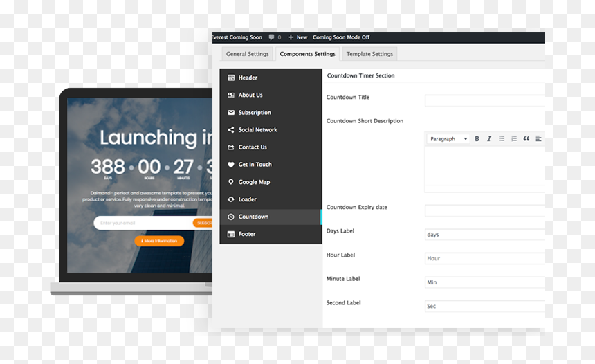Viewport: 595px width, 364px height.
Task: Open the Paragraph format dropdown
Action: point(448,139)
